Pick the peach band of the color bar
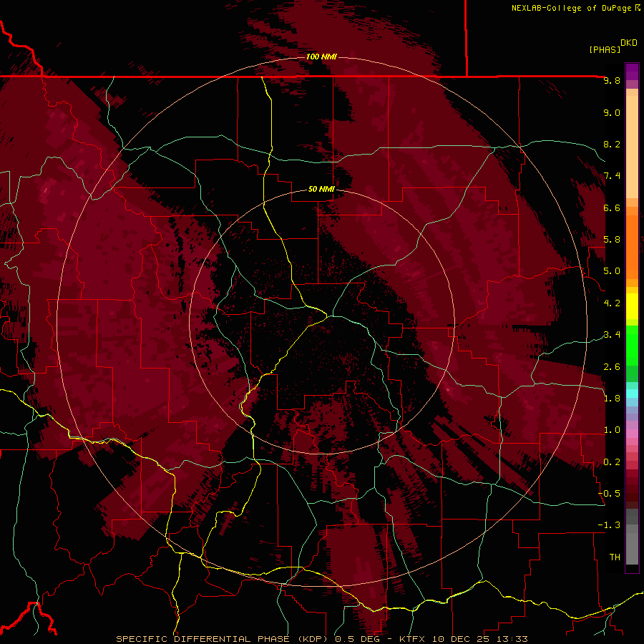644x644 pixels. click(632, 147)
